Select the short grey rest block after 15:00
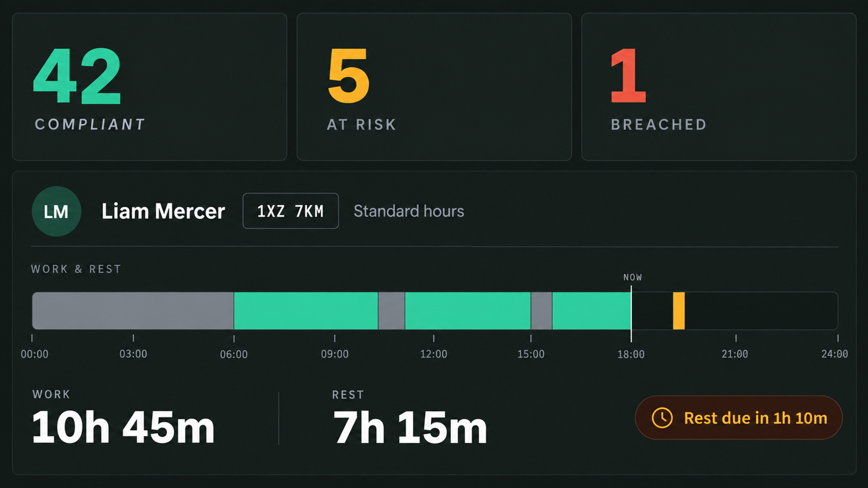 pos(542,311)
